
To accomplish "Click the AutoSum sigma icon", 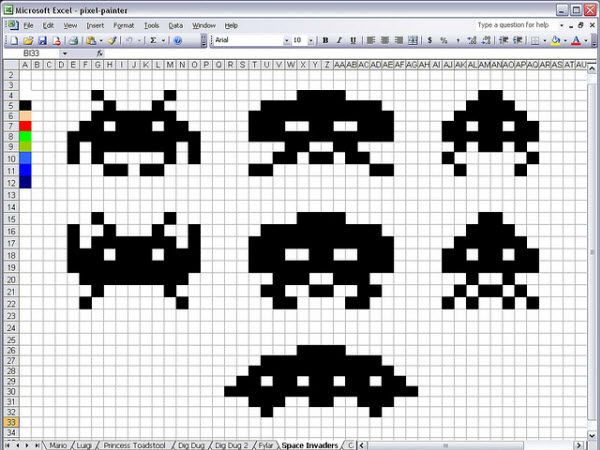I will coord(153,41).
